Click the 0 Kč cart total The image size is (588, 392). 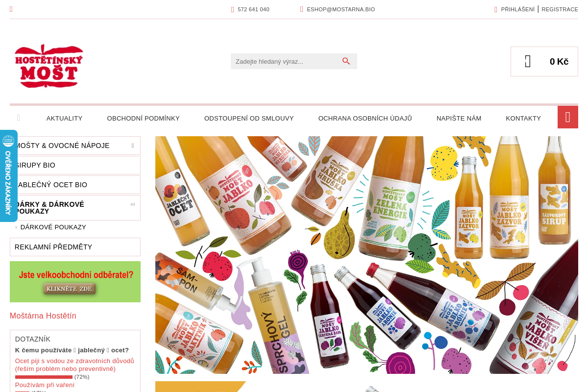point(559,62)
